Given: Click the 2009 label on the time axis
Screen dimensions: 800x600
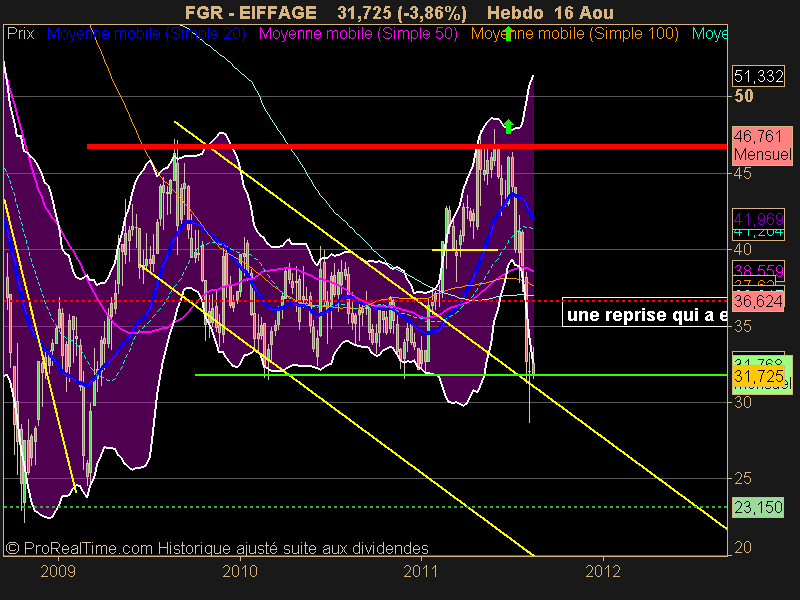Looking at the screenshot, I should click(x=58, y=571).
